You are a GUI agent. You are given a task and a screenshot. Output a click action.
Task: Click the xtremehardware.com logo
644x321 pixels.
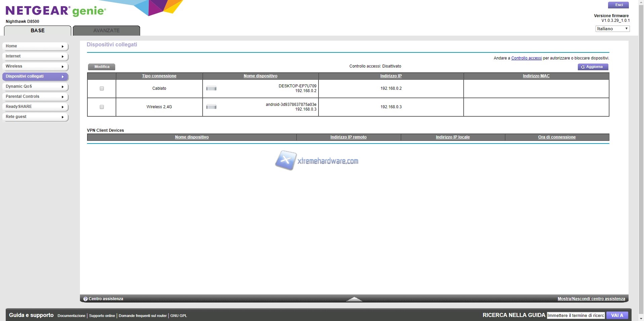click(x=316, y=161)
